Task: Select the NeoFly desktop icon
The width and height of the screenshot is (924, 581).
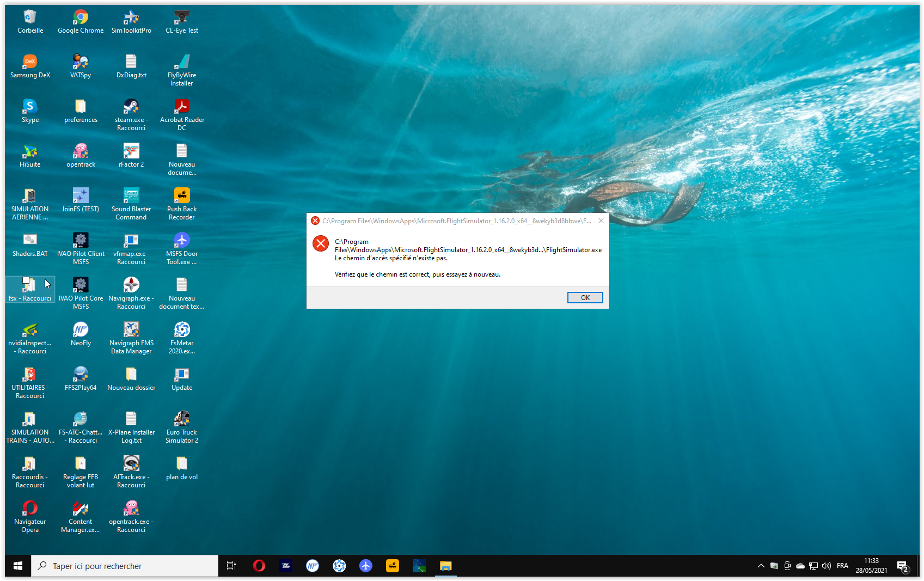Action: (x=81, y=334)
